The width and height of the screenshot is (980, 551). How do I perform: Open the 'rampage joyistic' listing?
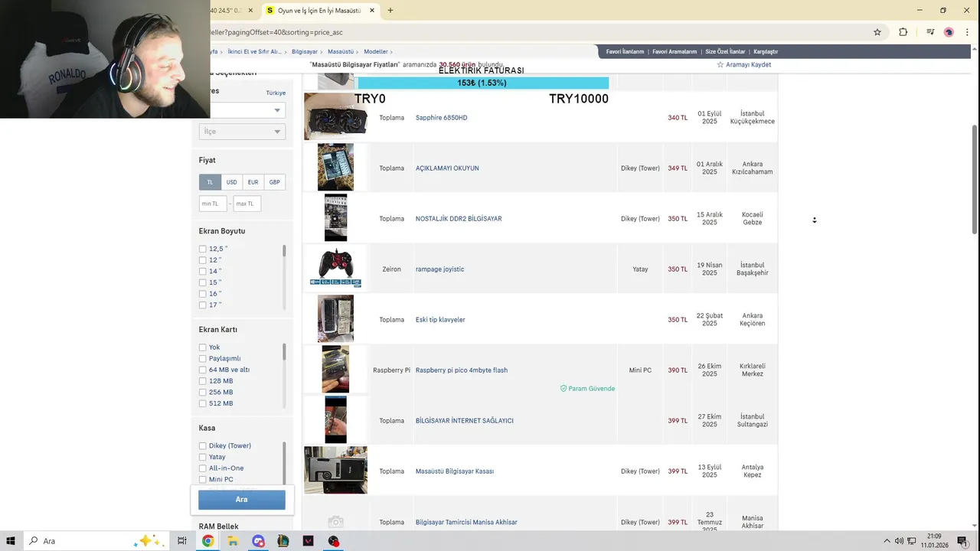[439, 269]
